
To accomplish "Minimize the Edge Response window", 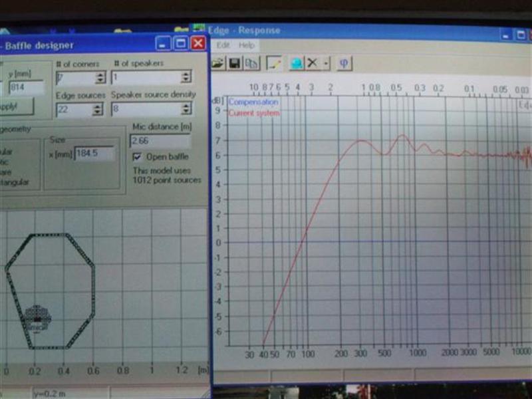I will (x=506, y=35).
